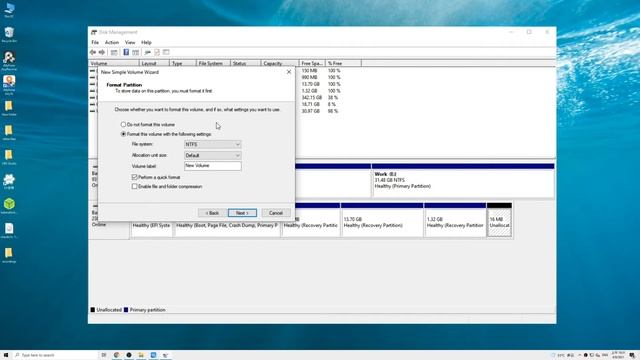Click the toolbar icon just right of Help

click(136, 52)
